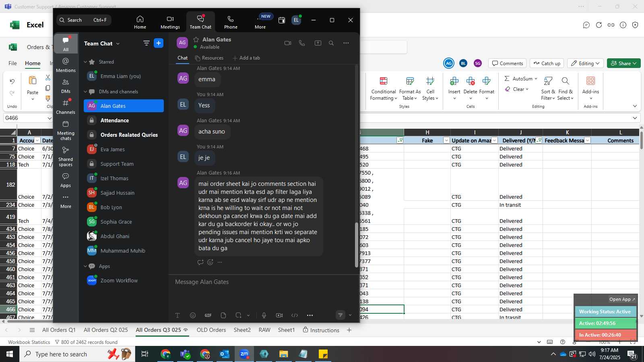The image size is (644, 362).
Task: Switch to Zoom Meetings tab
Action: 170,22
